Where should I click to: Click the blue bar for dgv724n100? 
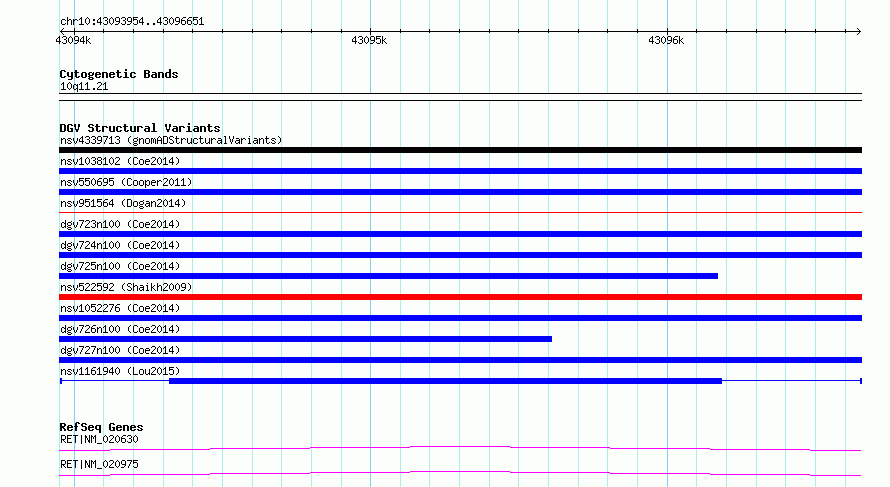pyautogui.click(x=460, y=255)
